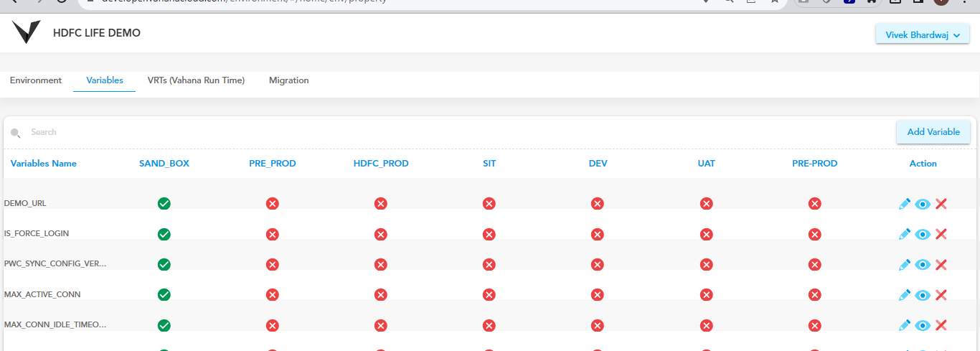Edit the PWC_SYNC_CONFIG_VER variable
The image size is (980, 351).
[x=905, y=265]
